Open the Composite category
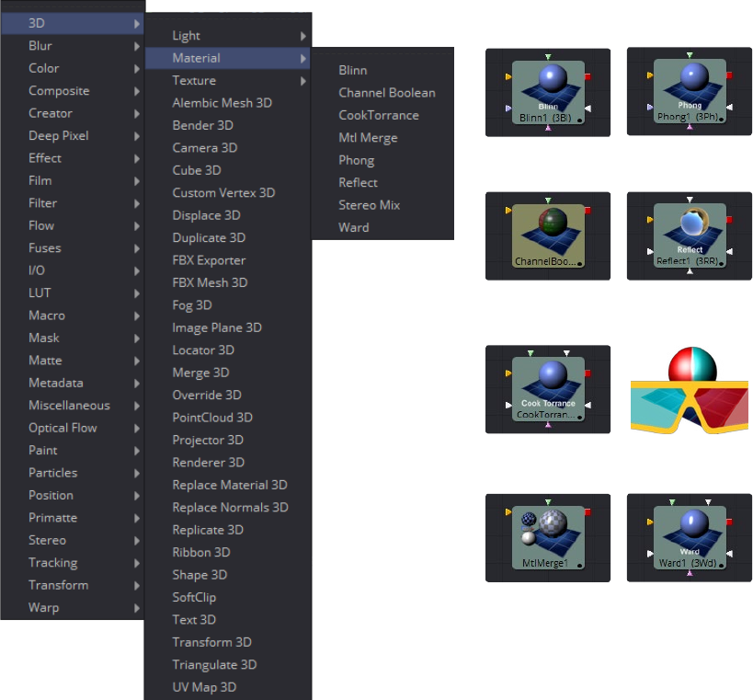 pos(59,91)
